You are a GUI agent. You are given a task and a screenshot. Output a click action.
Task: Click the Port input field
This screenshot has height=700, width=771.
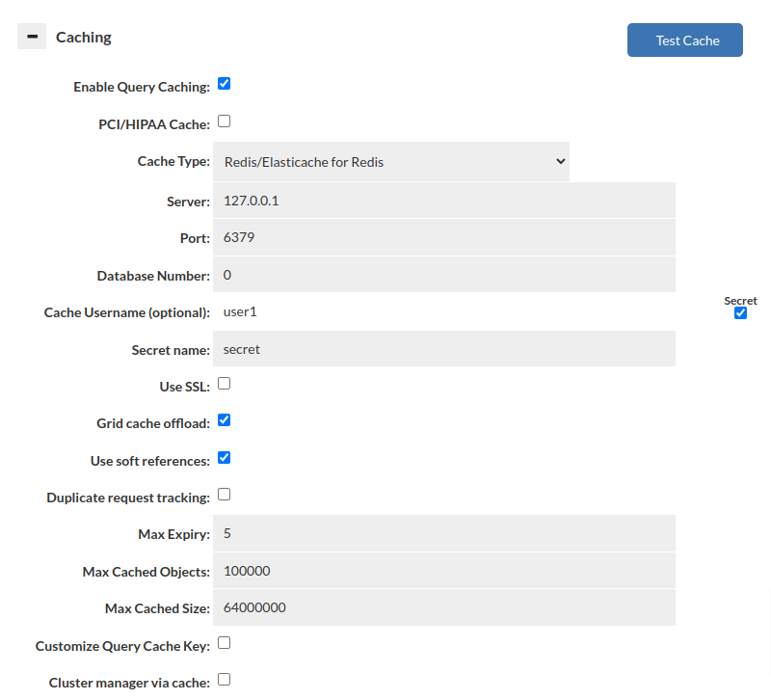pyautogui.click(x=443, y=237)
